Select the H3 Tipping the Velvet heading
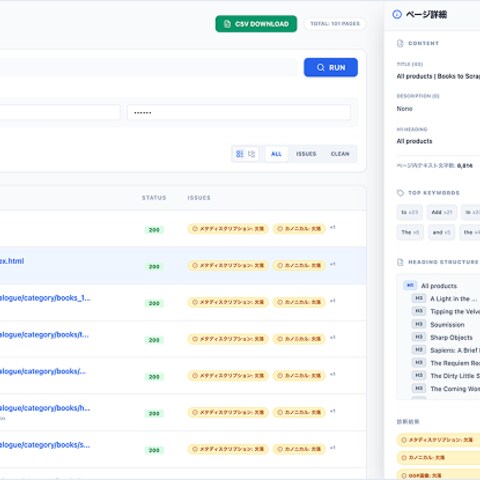Image resolution: width=480 pixels, height=480 pixels. pos(446,311)
